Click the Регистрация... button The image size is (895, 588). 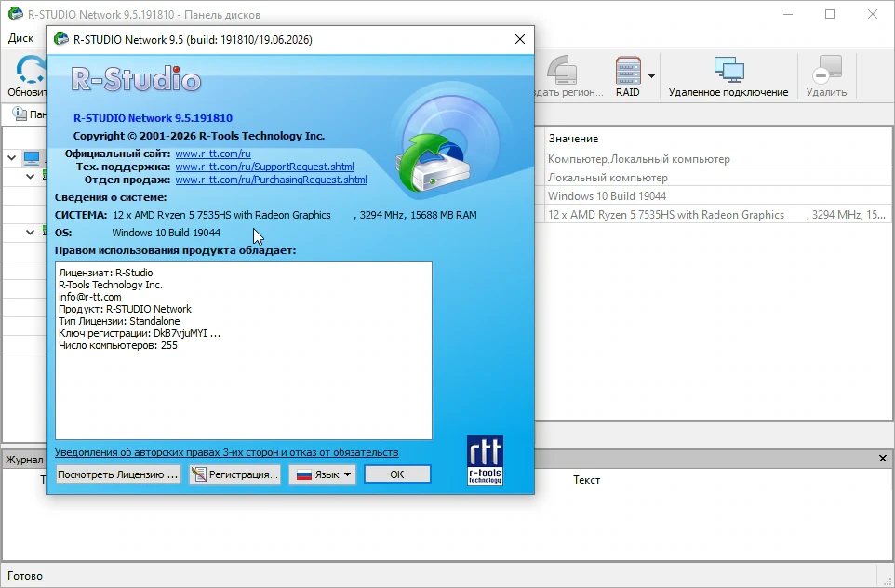click(234, 474)
